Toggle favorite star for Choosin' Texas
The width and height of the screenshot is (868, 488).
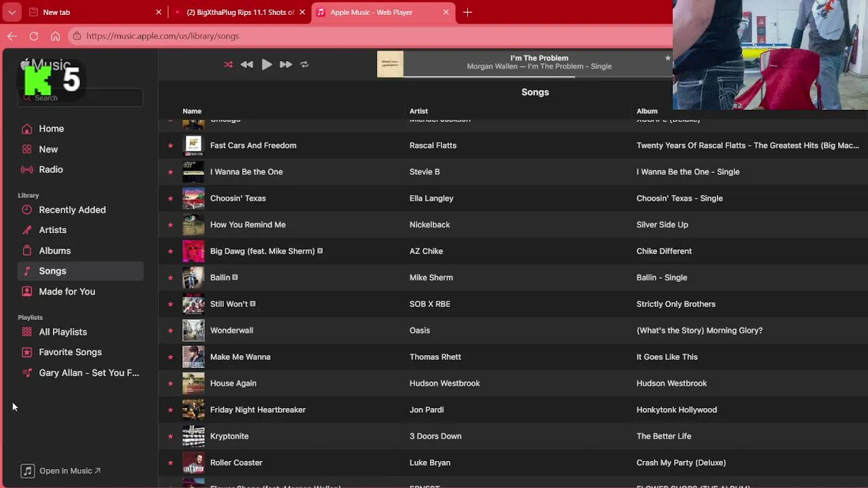click(x=170, y=199)
